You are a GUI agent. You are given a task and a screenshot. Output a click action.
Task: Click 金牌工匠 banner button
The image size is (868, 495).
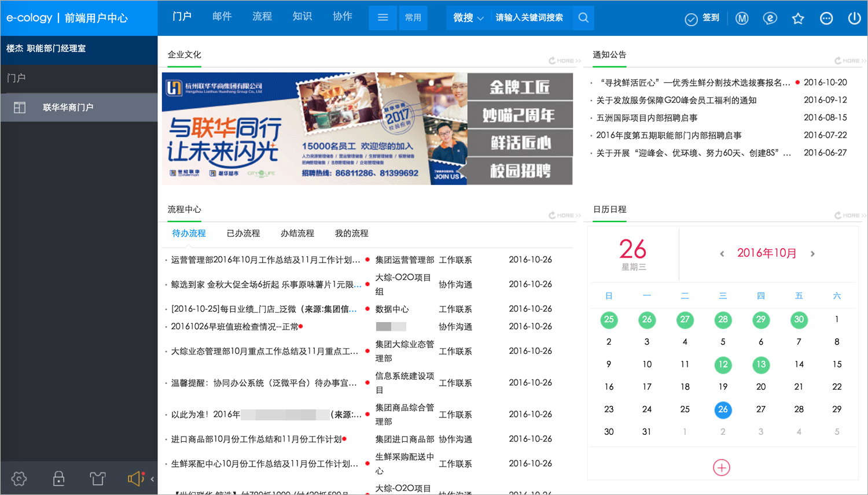click(x=520, y=87)
